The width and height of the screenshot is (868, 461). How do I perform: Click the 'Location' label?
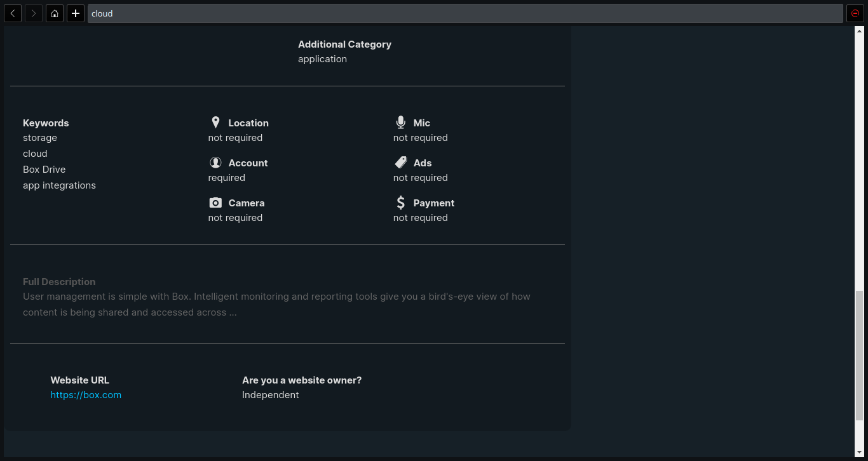tap(248, 123)
